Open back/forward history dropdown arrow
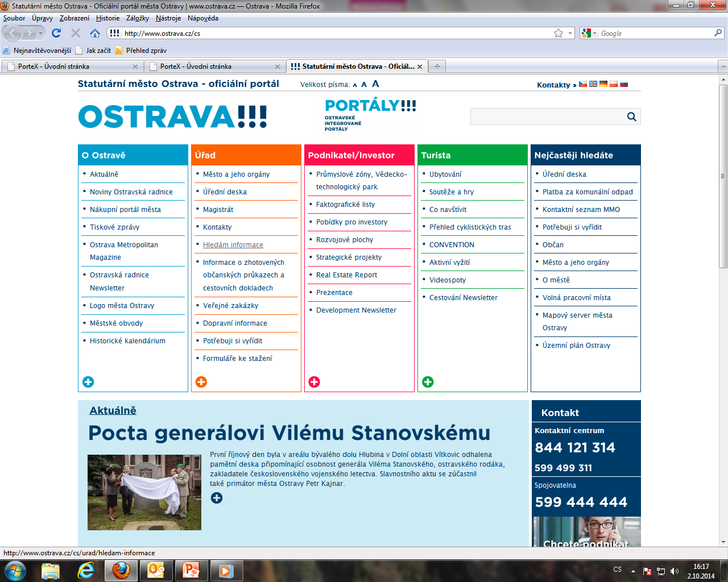Screen dimensions: 728x582 40,33
